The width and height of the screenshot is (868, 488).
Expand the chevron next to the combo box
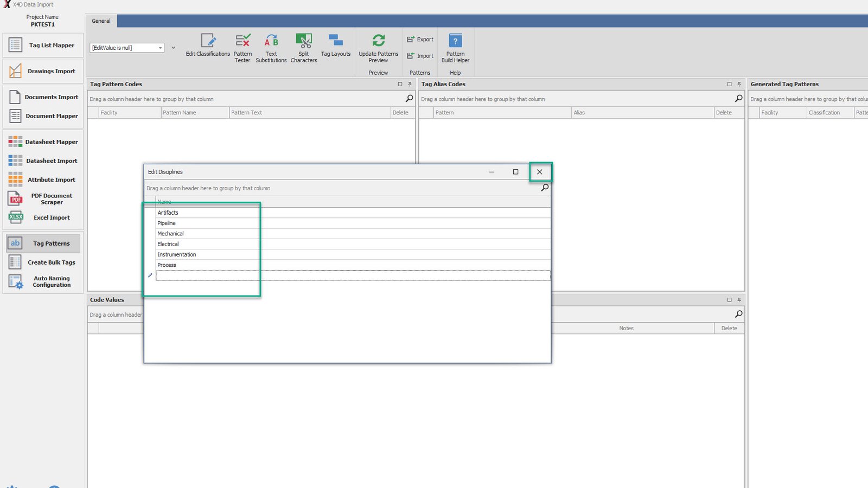tap(173, 48)
